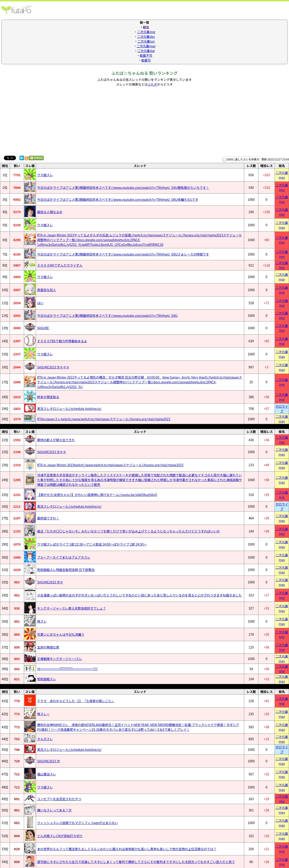The width and height of the screenshot is (289, 868).
Task: Open the 二次元裏jun board link
Action: [146, 41]
